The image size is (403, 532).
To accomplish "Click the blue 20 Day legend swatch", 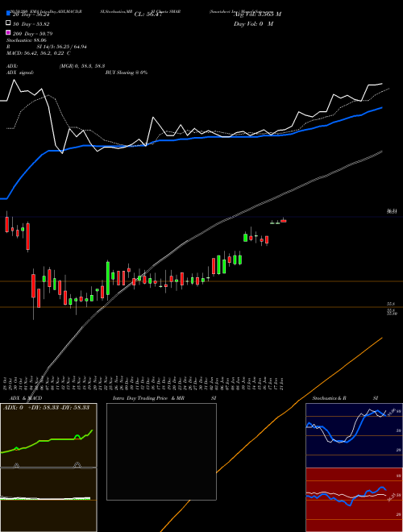I will (x=8, y=14).
